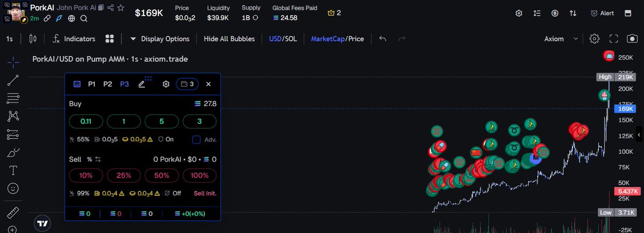Open the Indicators menu
This screenshot has width=644, height=233.
tap(73, 39)
